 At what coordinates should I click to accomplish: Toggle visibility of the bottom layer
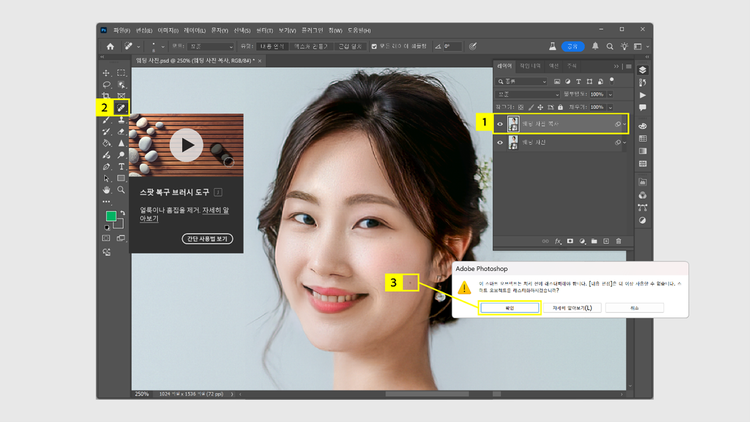coord(500,143)
